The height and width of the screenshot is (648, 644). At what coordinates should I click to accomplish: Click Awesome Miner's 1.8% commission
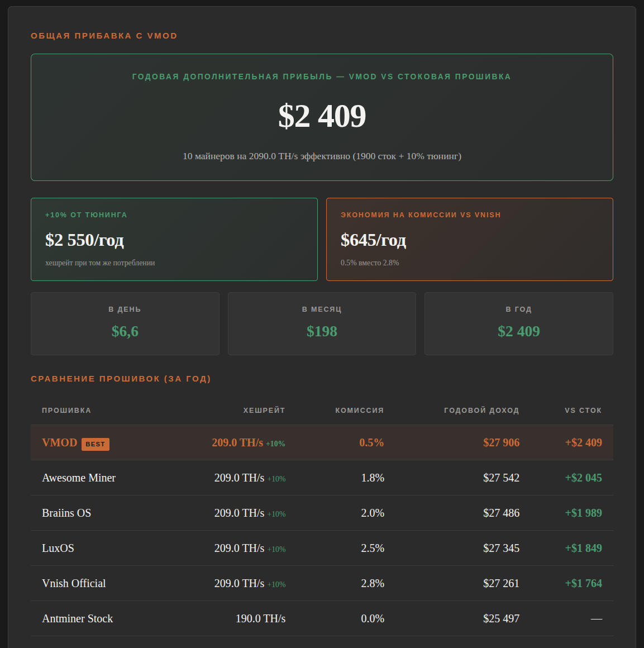[x=373, y=478]
